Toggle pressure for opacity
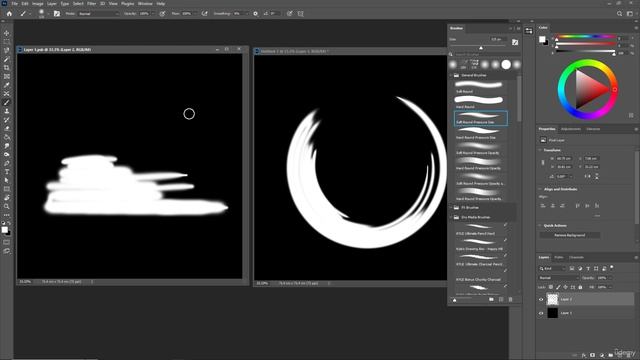 tap(162, 13)
